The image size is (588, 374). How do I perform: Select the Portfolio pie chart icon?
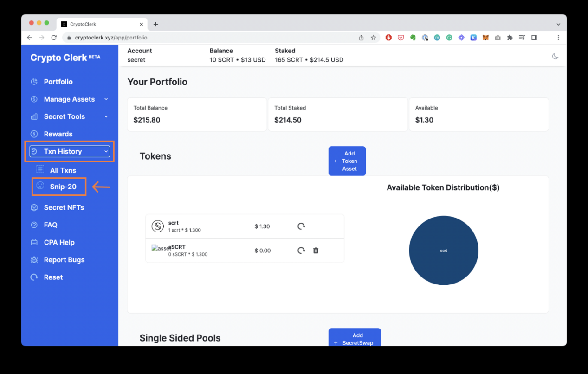coord(34,82)
